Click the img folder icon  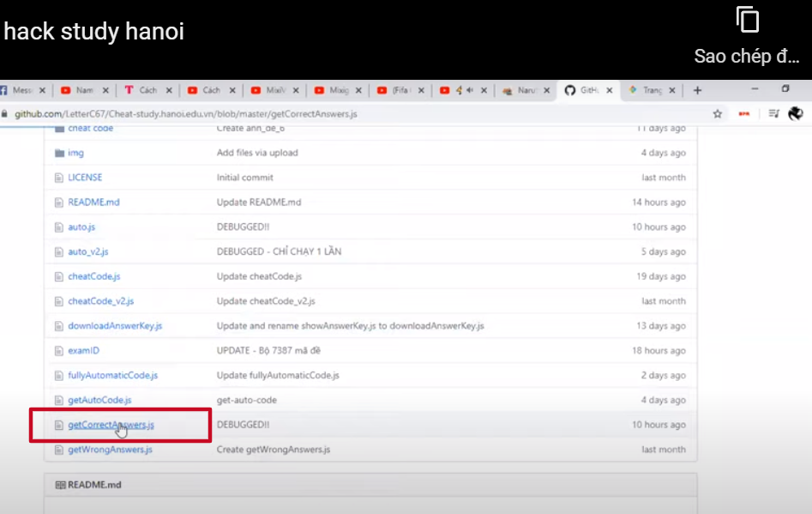pos(59,153)
